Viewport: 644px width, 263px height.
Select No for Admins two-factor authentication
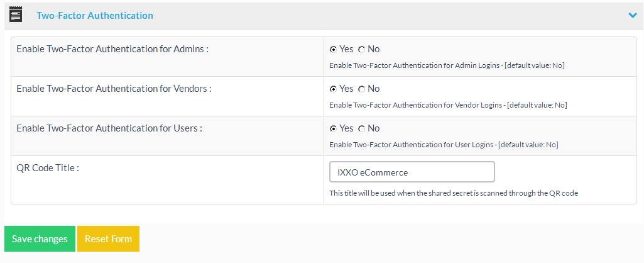[x=361, y=49]
